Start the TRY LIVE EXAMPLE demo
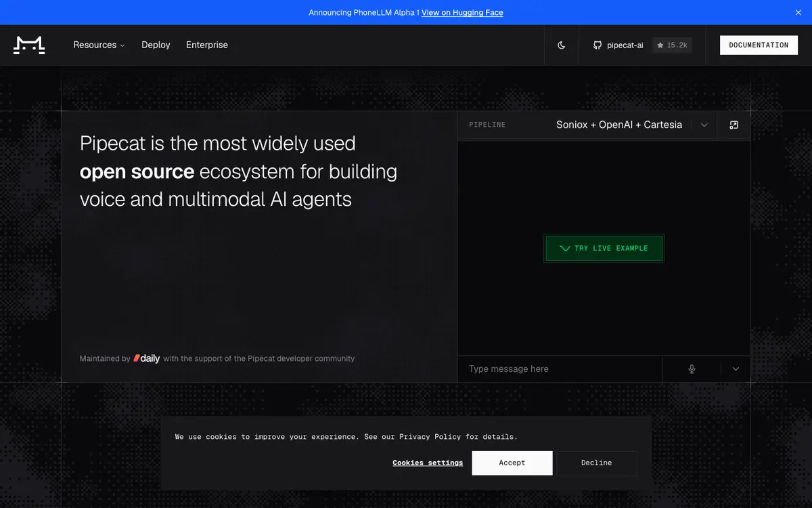The width and height of the screenshot is (812, 508). point(604,249)
